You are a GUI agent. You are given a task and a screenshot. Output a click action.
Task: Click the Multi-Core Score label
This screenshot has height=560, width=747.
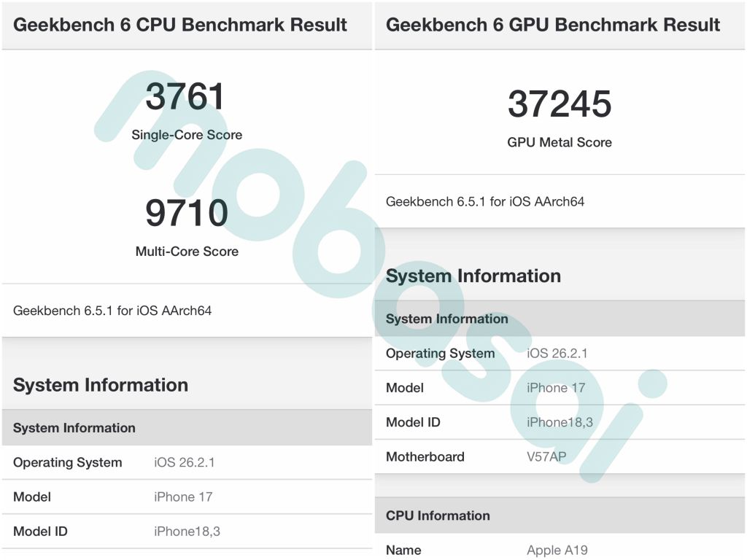tap(186, 251)
